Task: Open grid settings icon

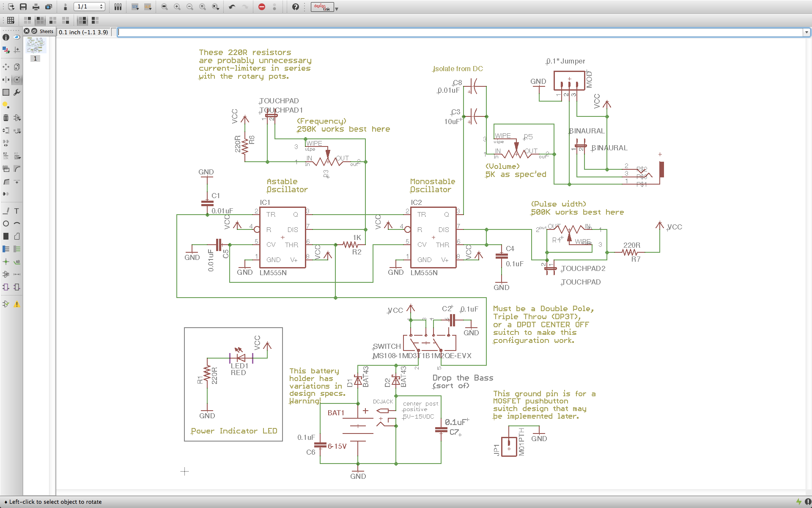Action: (x=11, y=20)
